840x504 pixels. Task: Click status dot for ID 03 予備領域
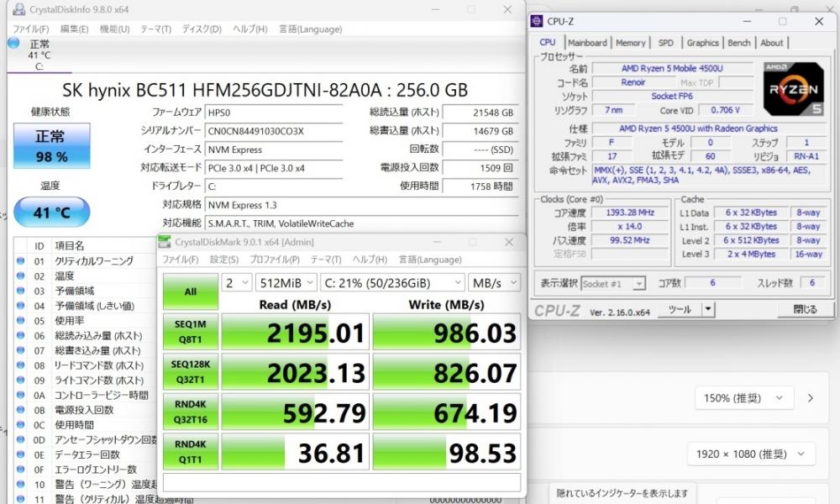tap(20, 291)
